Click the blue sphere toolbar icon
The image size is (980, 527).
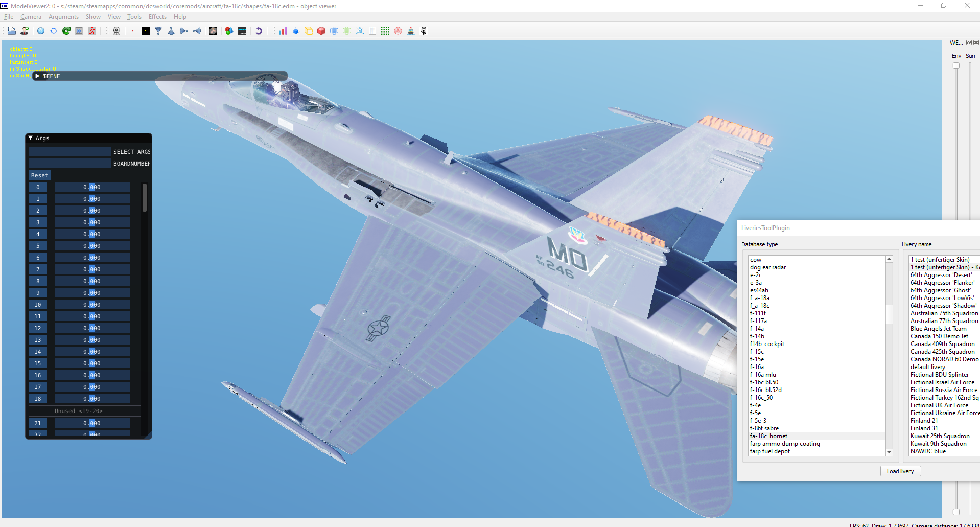41,31
